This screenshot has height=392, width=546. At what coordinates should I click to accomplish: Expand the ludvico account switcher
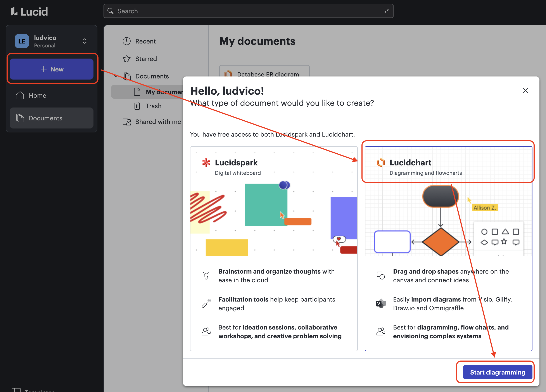coord(85,41)
